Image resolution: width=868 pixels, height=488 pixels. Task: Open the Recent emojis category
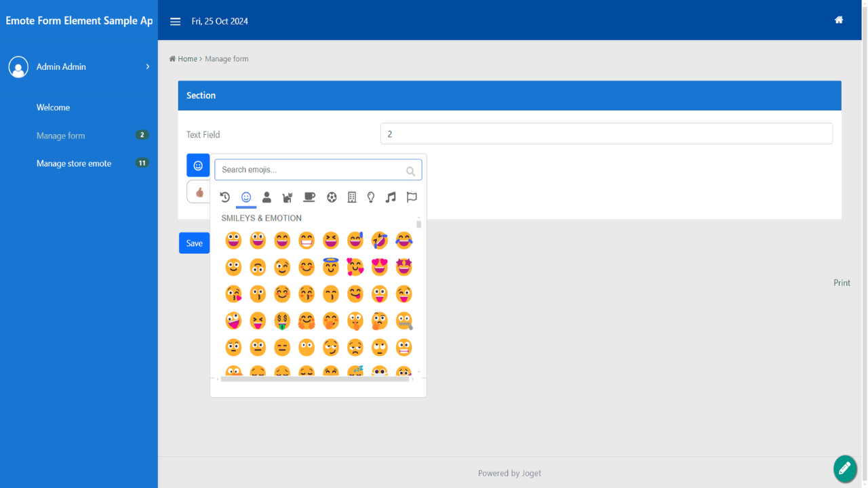coord(225,197)
